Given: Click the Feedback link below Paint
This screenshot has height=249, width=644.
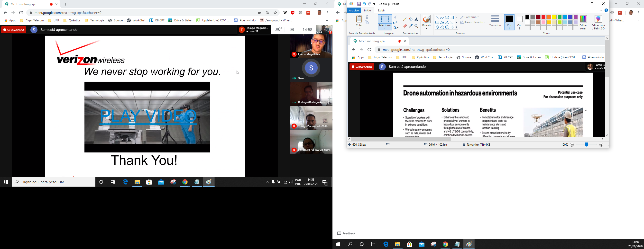Looking at the screenshot, I should click(x=347, y=233).
